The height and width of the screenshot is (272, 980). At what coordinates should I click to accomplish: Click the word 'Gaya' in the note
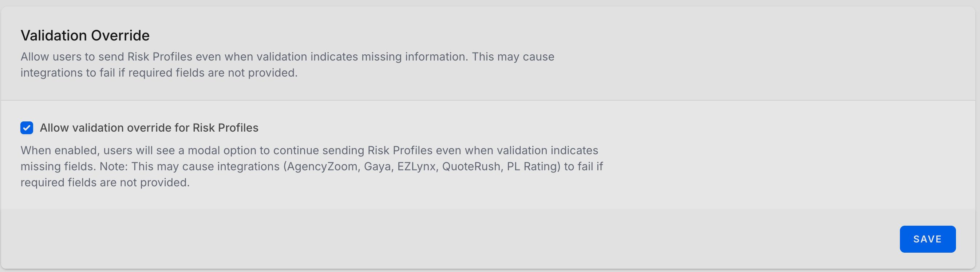pyautogui.click(x=377, y=167)
